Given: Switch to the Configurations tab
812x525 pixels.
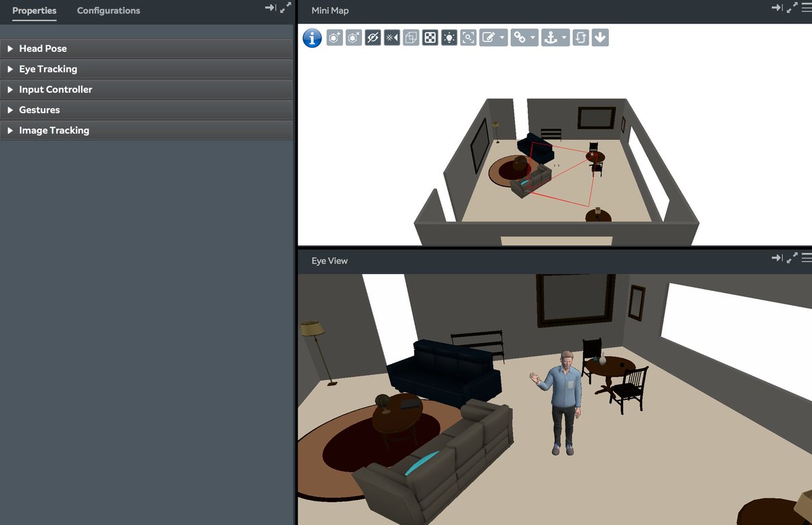Looking at the screenshot, I should pyautogui.click(x=108, y=11).
